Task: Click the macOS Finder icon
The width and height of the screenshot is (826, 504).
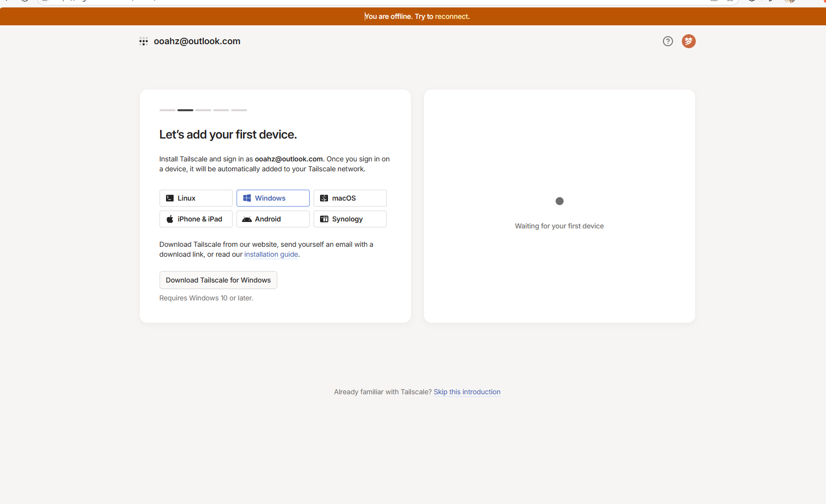Action: tap(324, 198)
